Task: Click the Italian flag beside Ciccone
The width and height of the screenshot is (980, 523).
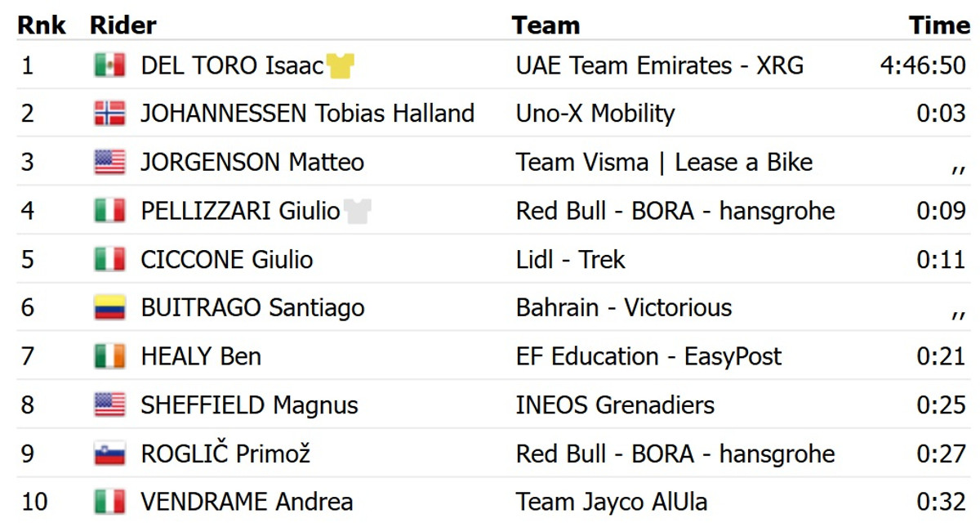Action: [109, 260]
